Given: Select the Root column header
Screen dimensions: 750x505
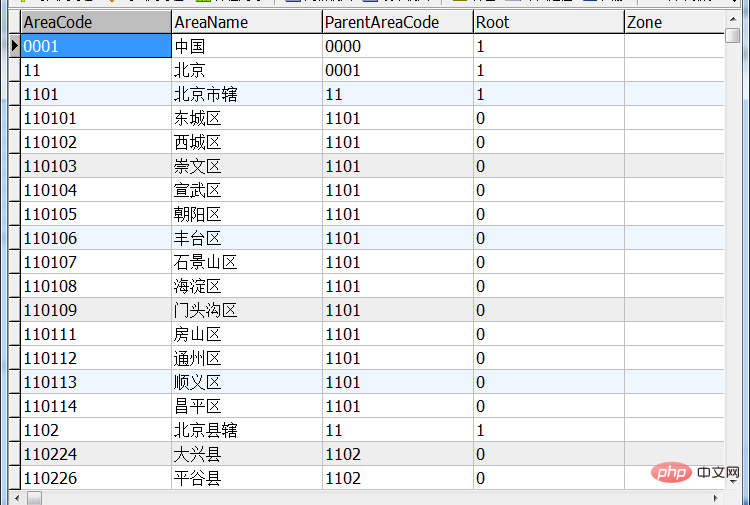Looking at the screenshot, I should pyautogui.click(x=549, y=22).
